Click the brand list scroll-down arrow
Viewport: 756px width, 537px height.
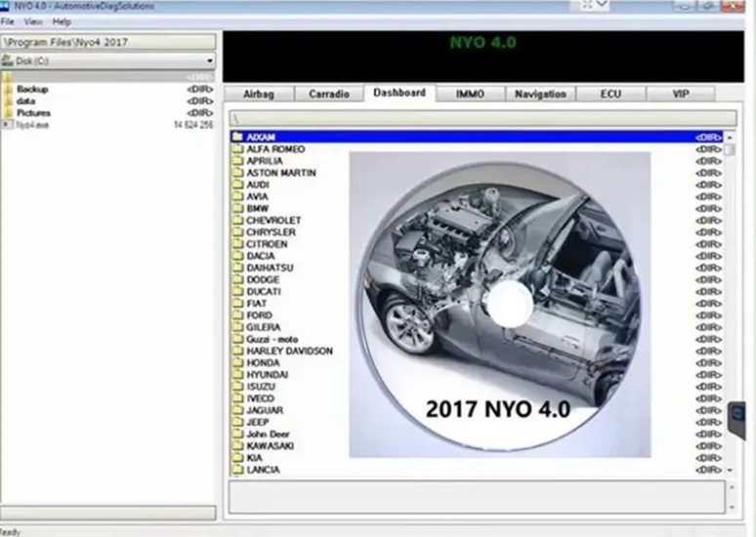[x=730, y=470]
